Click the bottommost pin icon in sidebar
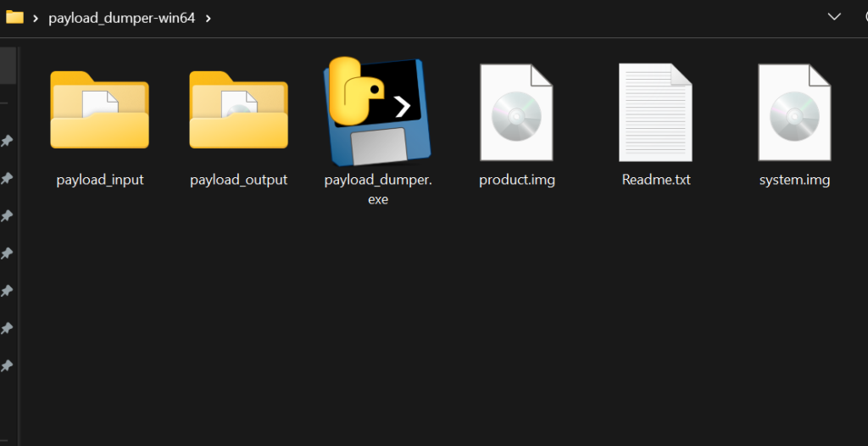 (7, 366)
